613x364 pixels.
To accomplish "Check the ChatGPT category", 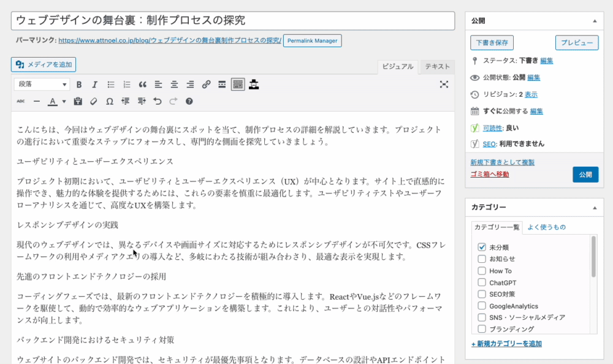I will point(482,282).
